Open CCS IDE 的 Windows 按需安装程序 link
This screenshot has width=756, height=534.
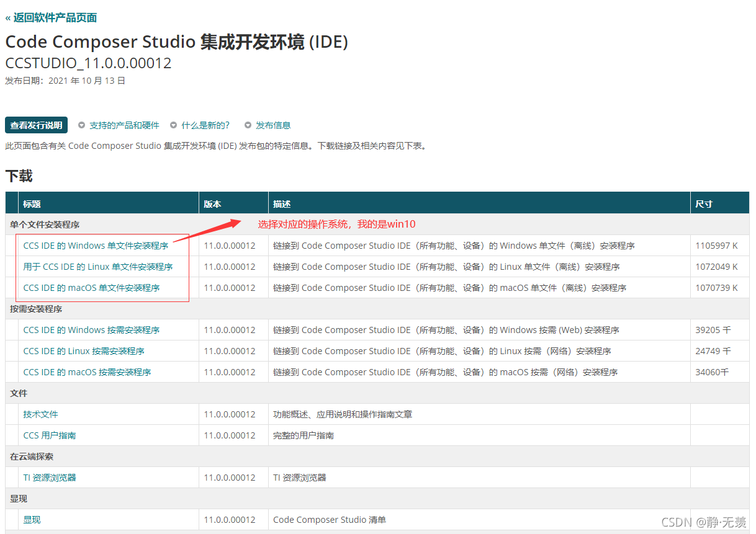coord(91,330)
